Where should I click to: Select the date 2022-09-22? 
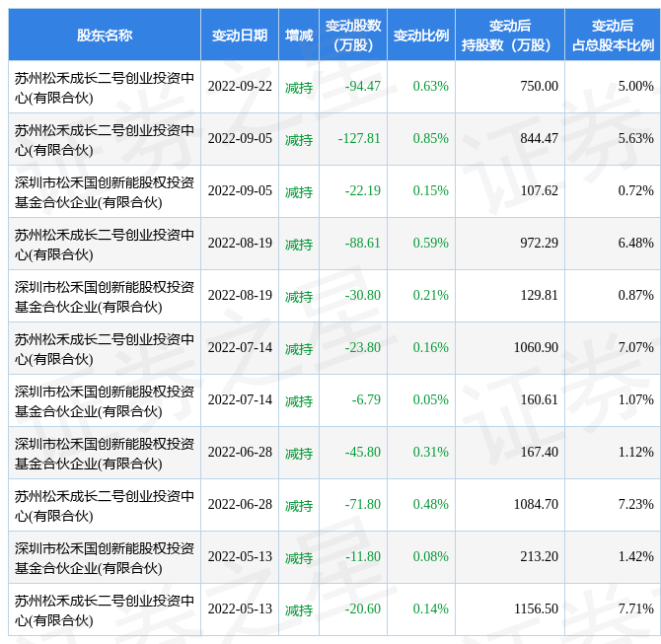coord(240,87)
